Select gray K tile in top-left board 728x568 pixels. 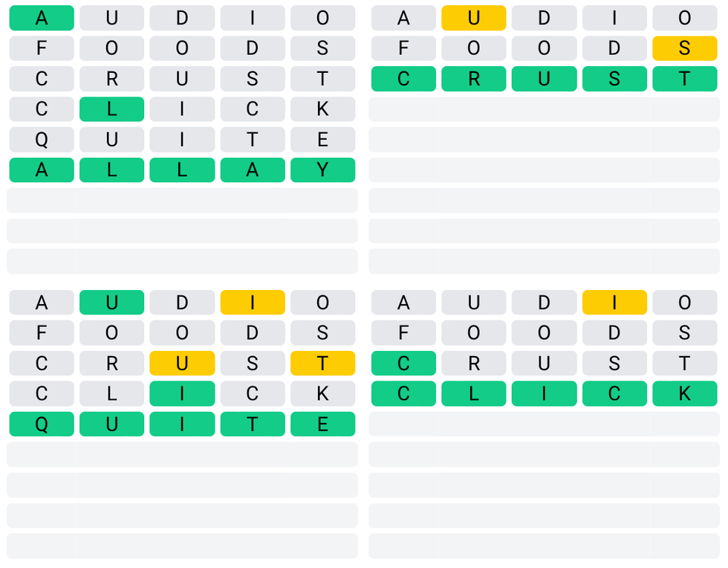click(322, 109)
